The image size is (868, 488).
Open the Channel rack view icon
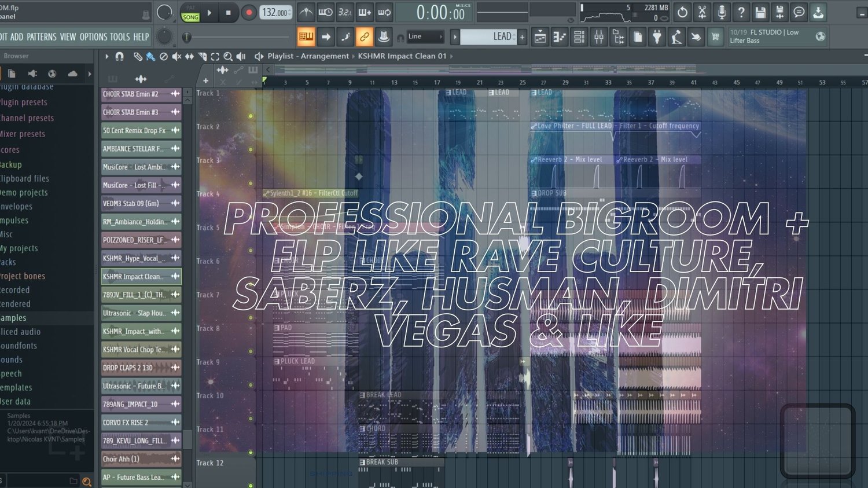coord(579,37)
